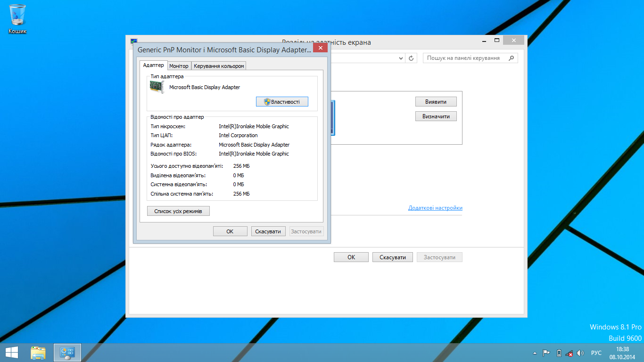Click the Windows Start button
The image size is (644, 362).
[12, 353]
